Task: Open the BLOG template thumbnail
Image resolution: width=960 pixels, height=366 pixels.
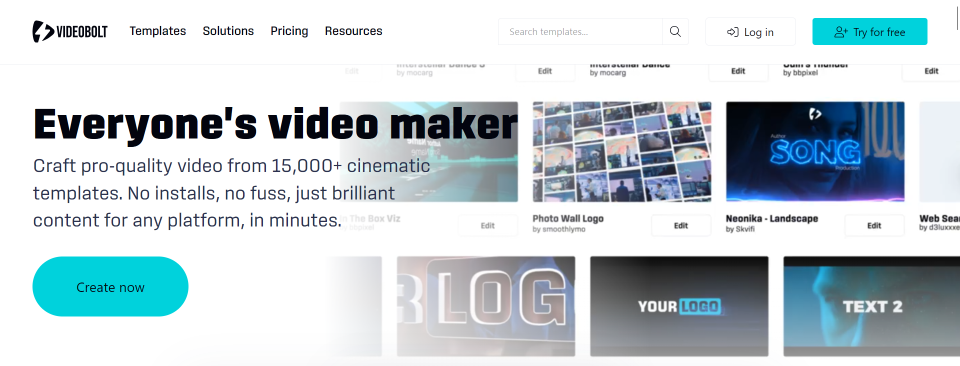Action: click(x=486, y=306)
